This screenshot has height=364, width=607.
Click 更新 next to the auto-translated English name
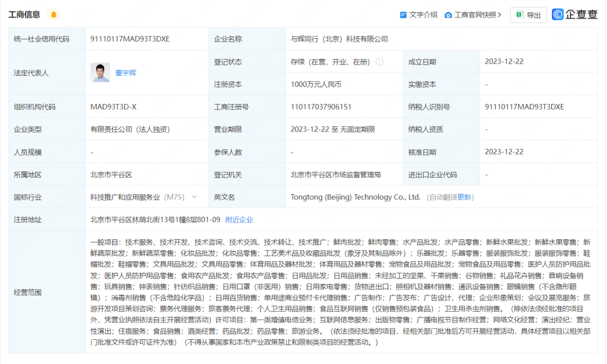point(464,197)
